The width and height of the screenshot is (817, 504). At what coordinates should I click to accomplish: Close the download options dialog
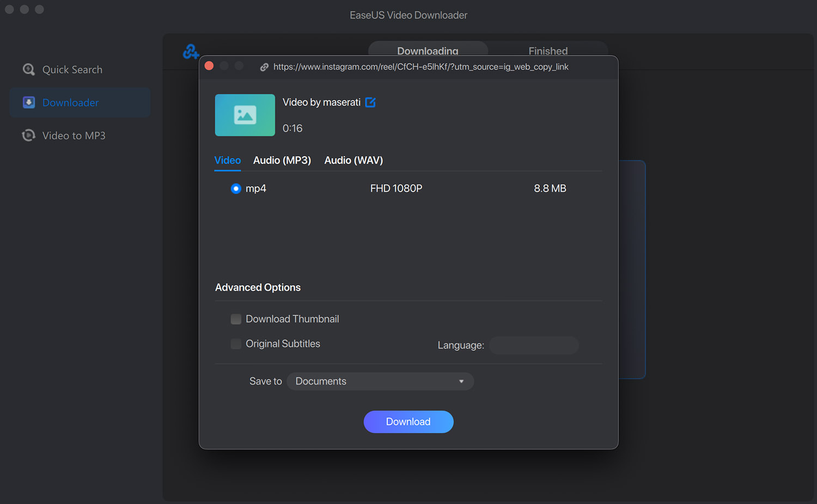(x=209, y=66)
